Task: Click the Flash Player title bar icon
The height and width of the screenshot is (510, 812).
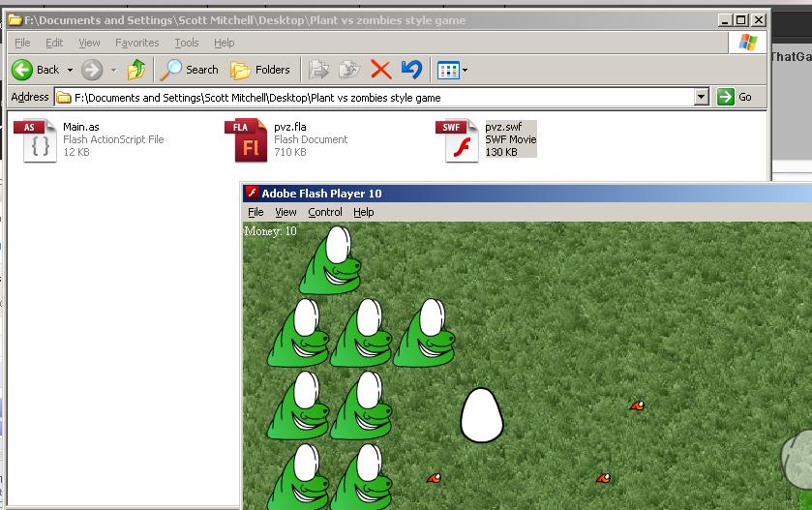Action: click(252, 194)
